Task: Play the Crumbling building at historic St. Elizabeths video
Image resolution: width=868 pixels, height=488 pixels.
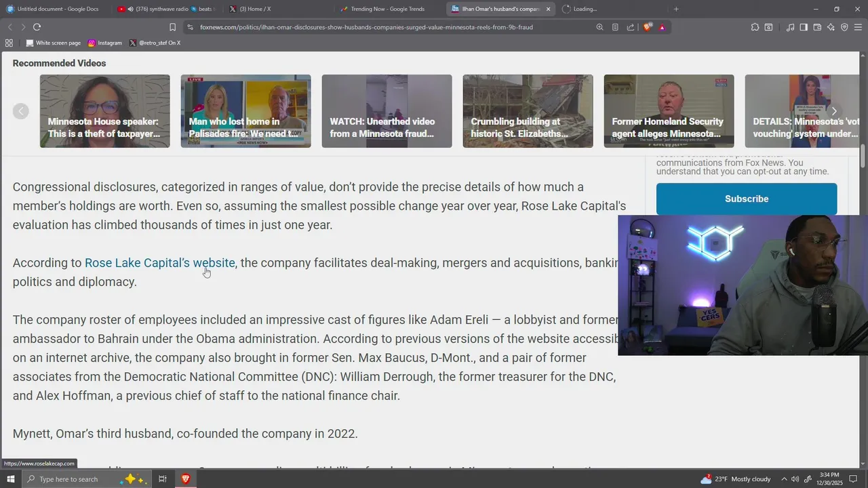Action: coord(528,111)
